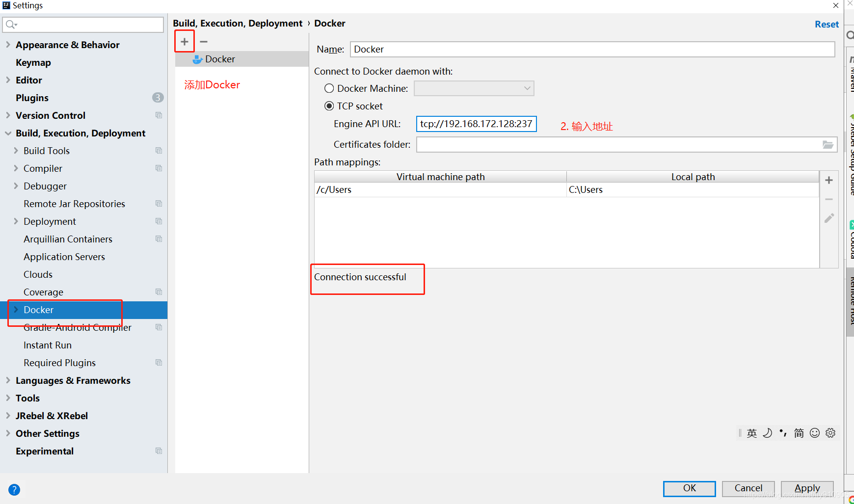Click the Apply button

[x=807, y=488]
